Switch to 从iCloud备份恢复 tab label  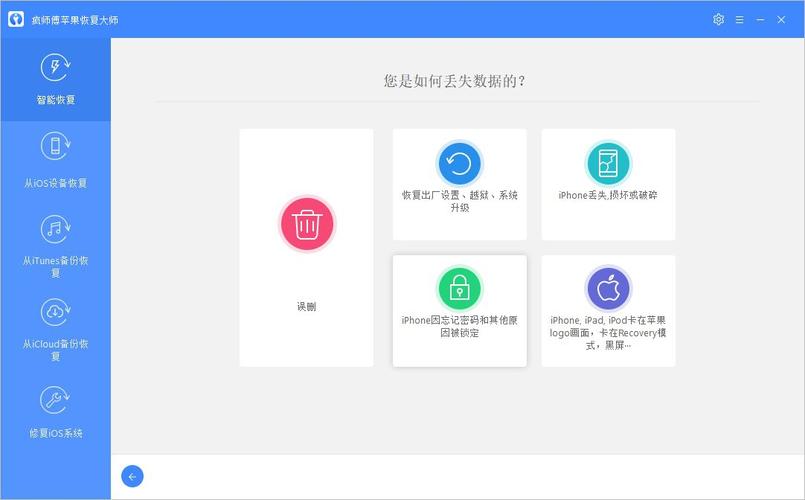click(55, 350)
